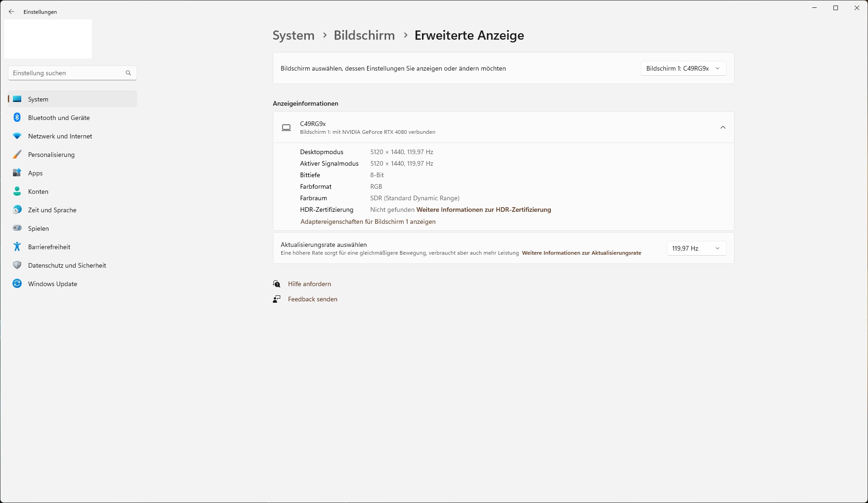
Task: Open the Bildschirm 1: C49RG9x dropdown
Action: (683, 68)
